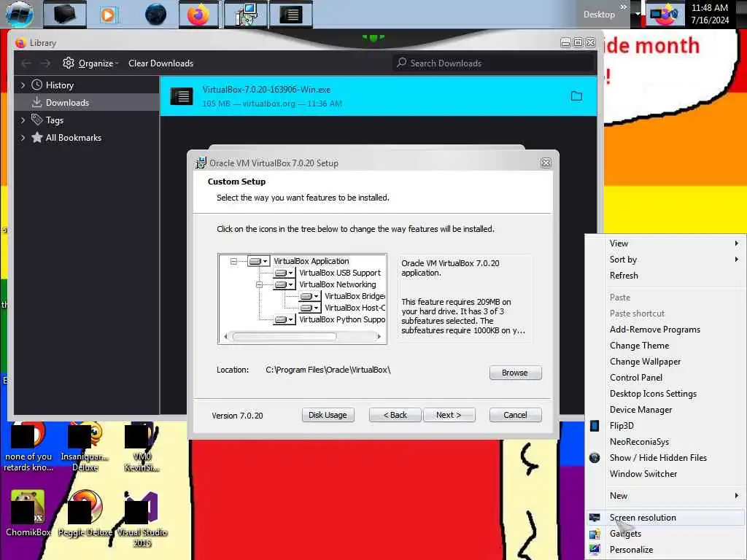Open VirtualBox Host-Only feature dropdown

click(x=310, y=308)
